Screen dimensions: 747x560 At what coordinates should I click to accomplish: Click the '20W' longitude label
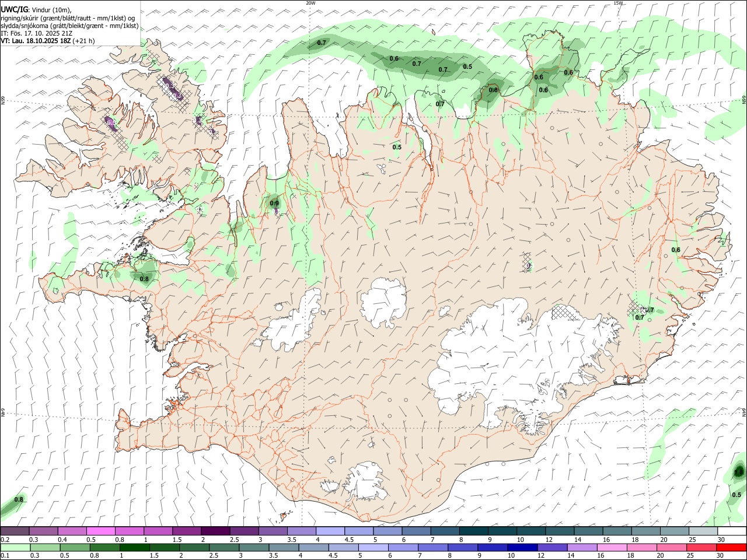pos(310,3)
